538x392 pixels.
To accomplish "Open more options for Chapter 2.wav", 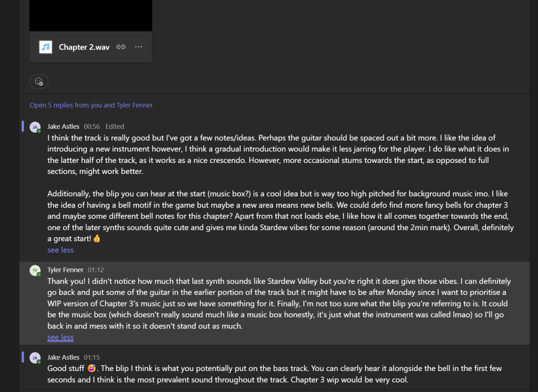I will click(x=139, y=47).
